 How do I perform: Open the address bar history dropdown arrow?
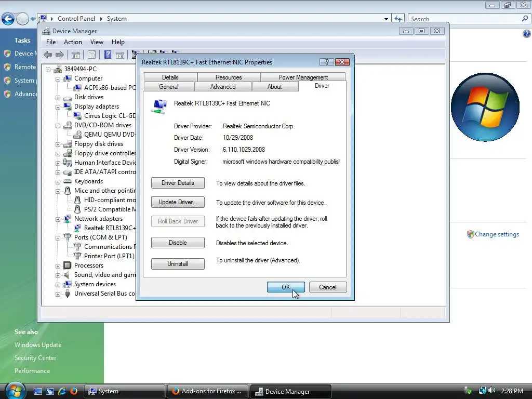click(386, 19)
